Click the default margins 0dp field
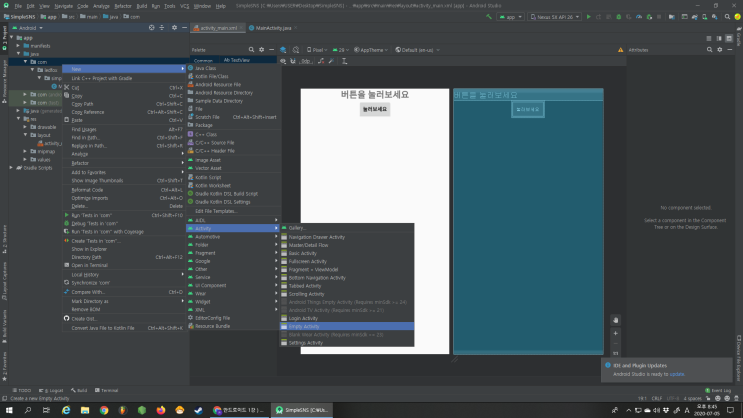The image size is (743, 418). [x=306, y=61]
